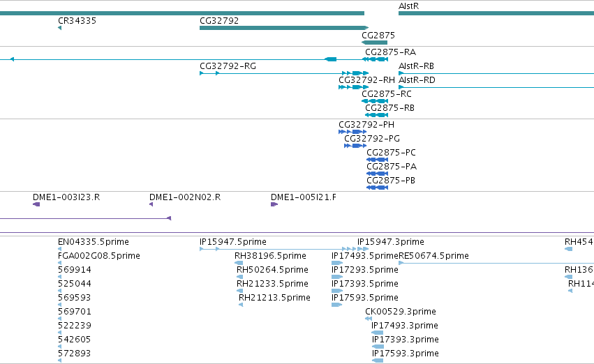Click the RH21213.5prime EST label
This screenshot has height=364, width=594.
[x=274, y=298]
